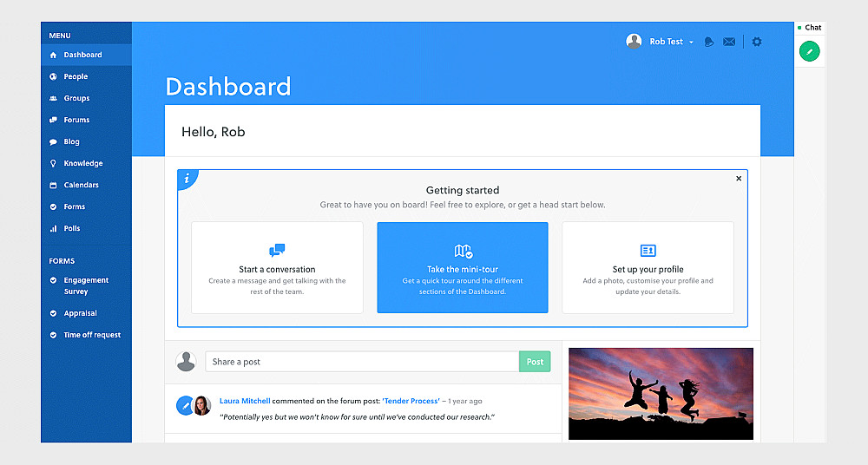Click the Polls bar chart icon
868x465 pixels.
pos(53,228)
